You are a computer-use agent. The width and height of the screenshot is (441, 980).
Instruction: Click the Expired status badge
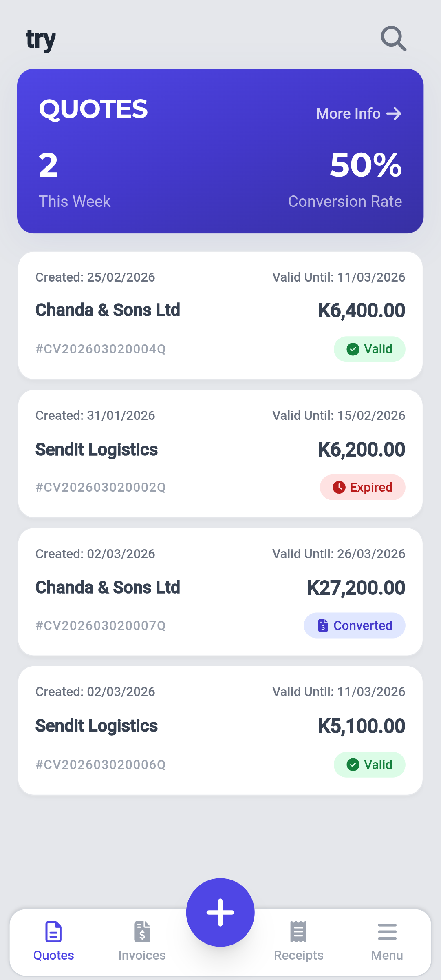coord(362,487)
